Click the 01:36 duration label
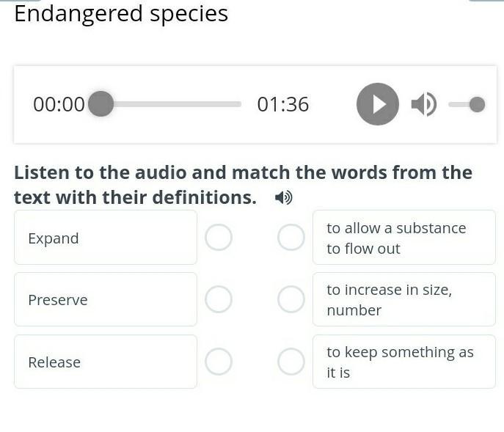504x432 pixels. tap(283, 104)
